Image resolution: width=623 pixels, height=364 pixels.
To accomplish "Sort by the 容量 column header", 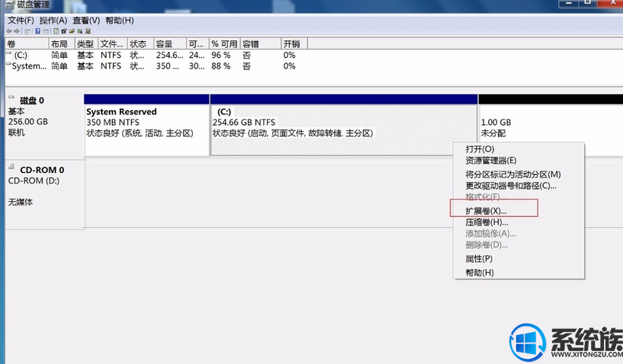I will [169, 43].
